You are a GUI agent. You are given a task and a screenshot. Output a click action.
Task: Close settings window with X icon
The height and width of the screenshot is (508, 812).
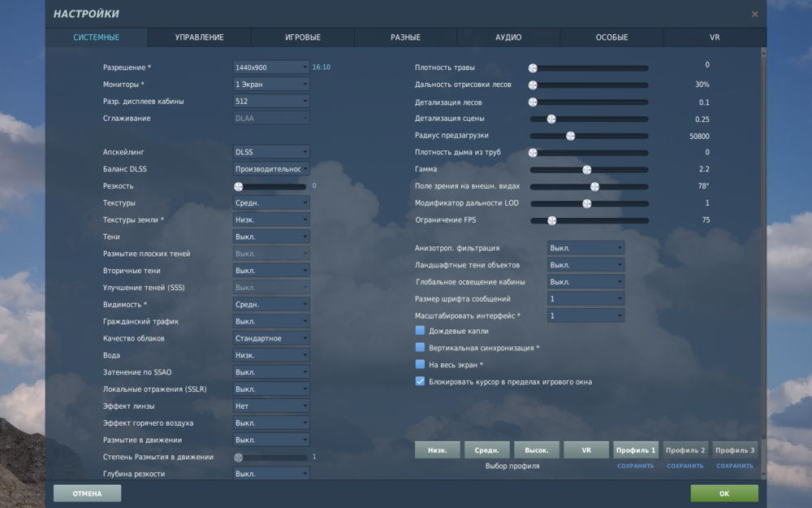pos(754,14)
